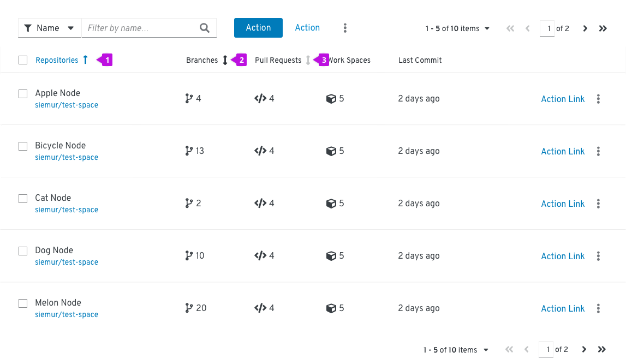
Task: Open the top toolbar kebab menu
Action: pyautogui.click(x=345, y=28)
